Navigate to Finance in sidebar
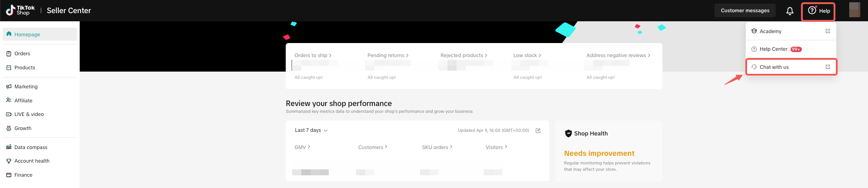 23,175
